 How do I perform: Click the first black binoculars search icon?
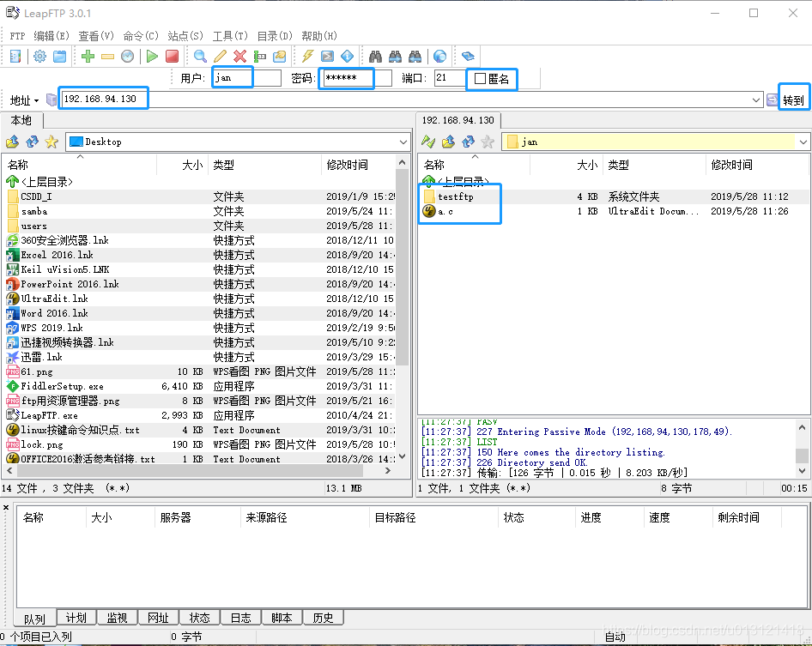pos(375,56)
